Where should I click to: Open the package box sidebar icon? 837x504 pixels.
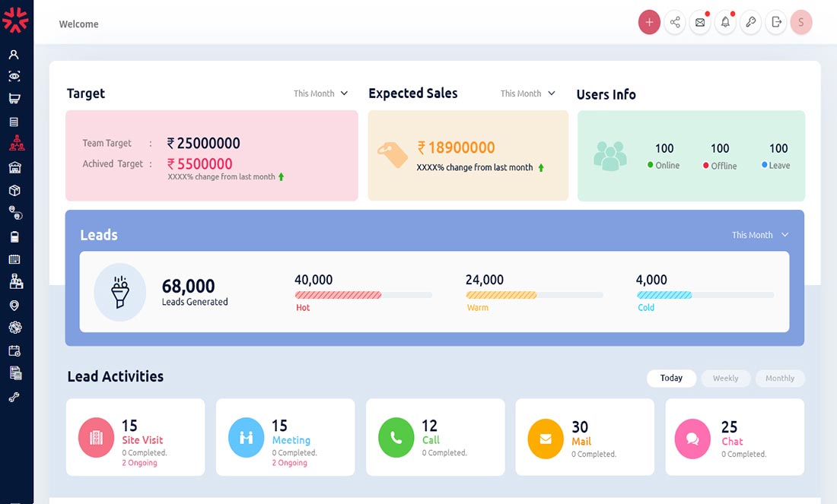tap(14, 190)
